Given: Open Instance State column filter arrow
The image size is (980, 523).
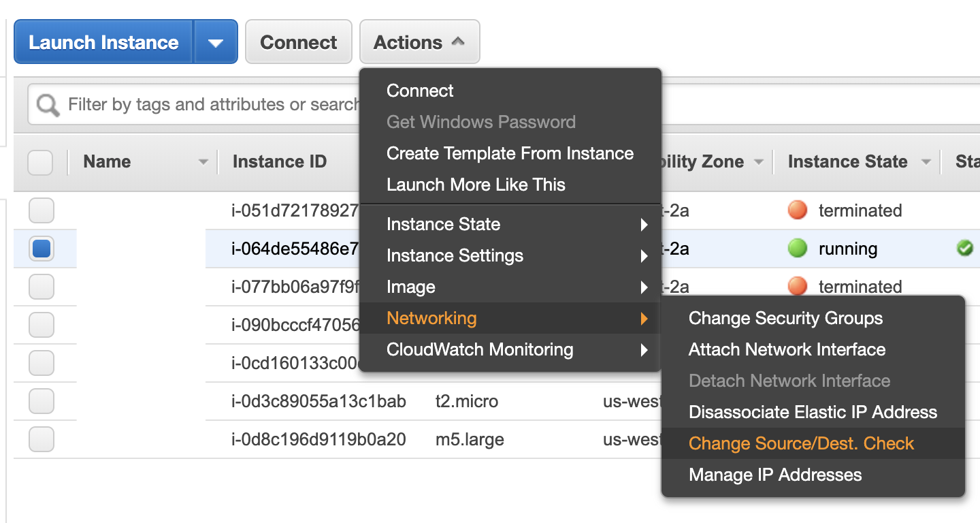Looking at the screenshot, I should (926, 162).
